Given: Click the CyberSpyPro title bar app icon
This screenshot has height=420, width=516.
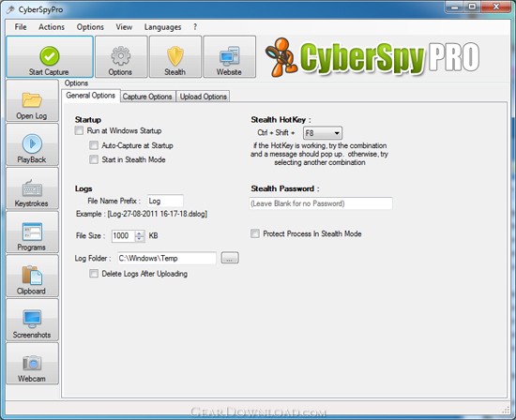Looking at the screenshot, I should tap(10, 9).
